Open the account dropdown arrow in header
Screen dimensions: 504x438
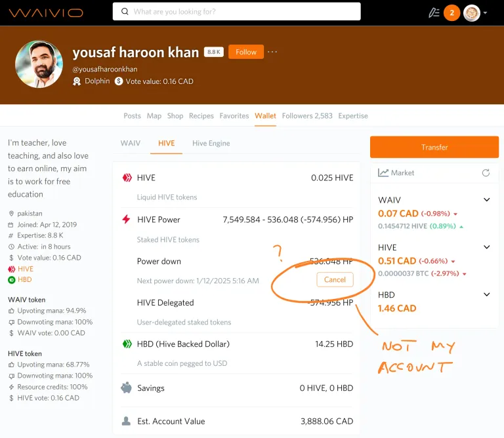[x=485, y=13]
